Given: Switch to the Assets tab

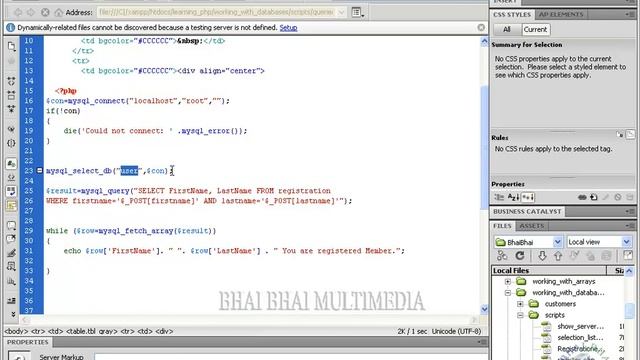Looking at the screenshot, I should pyautogui.click(x=531, y=226).
